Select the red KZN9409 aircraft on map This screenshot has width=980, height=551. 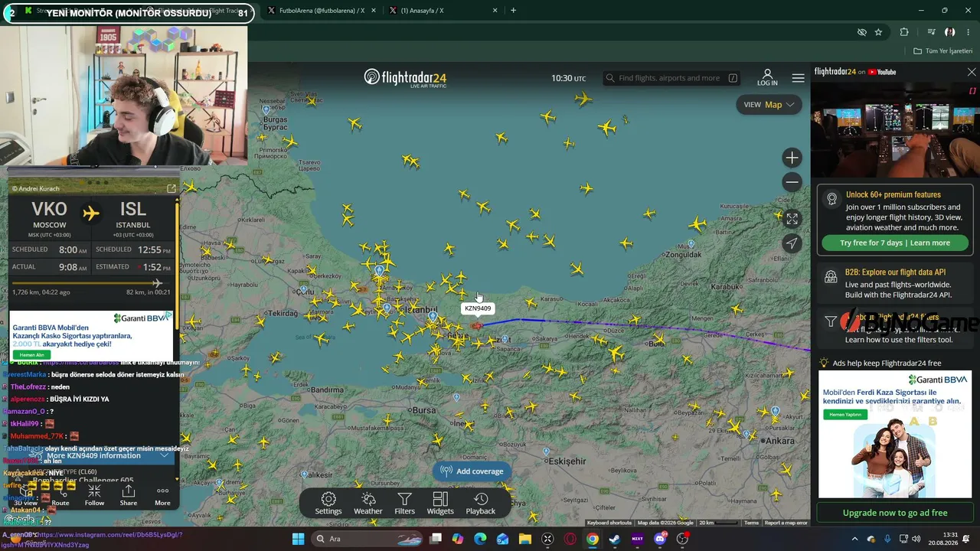click(x=477, y=326)
